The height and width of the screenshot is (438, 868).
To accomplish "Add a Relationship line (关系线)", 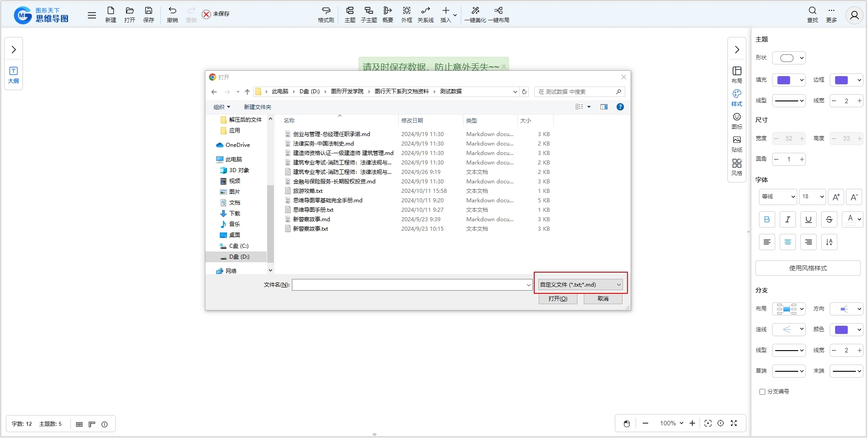I will tap(426, 14).
